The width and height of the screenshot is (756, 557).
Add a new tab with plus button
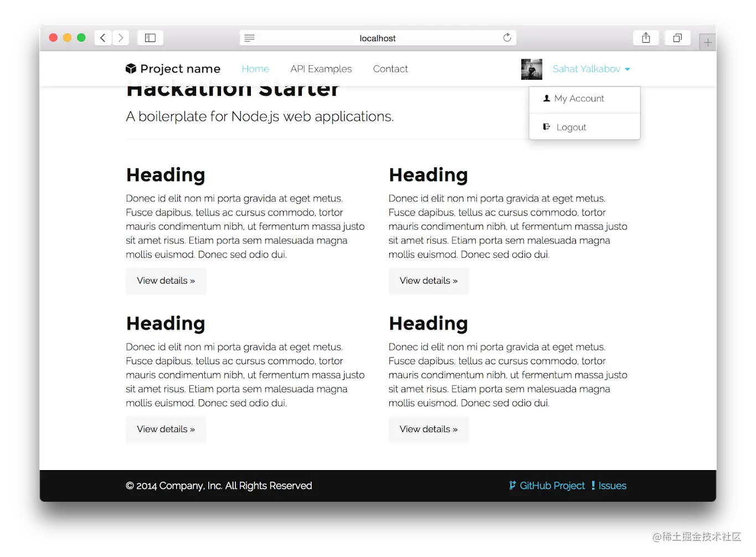click(708, 42)
